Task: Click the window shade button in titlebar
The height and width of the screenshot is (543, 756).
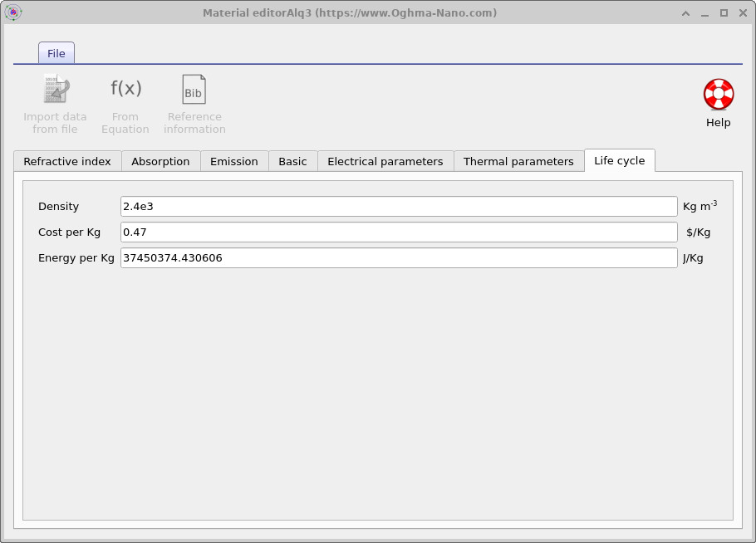Action: click(x=685, y=12)
